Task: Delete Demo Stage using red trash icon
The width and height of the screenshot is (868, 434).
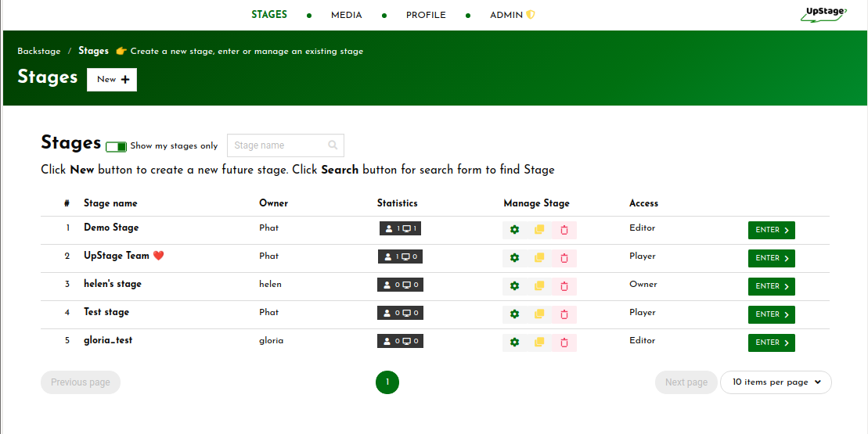Action: pos(564,230)
